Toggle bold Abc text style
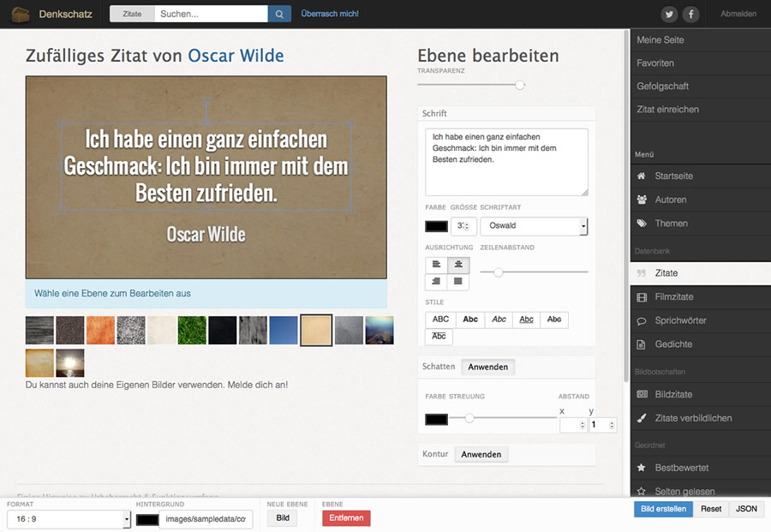The image size is (771, 532). pos(470,320)
